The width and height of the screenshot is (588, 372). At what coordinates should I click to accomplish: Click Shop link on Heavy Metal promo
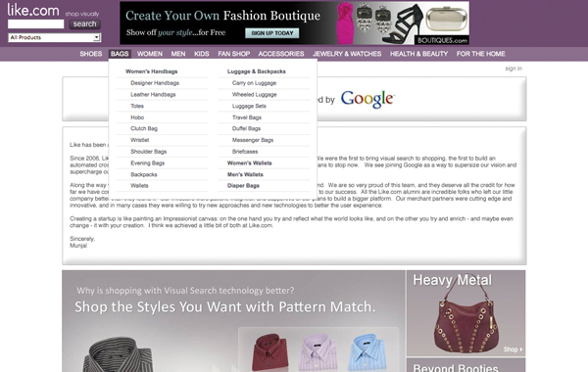(x=513, y=349)
